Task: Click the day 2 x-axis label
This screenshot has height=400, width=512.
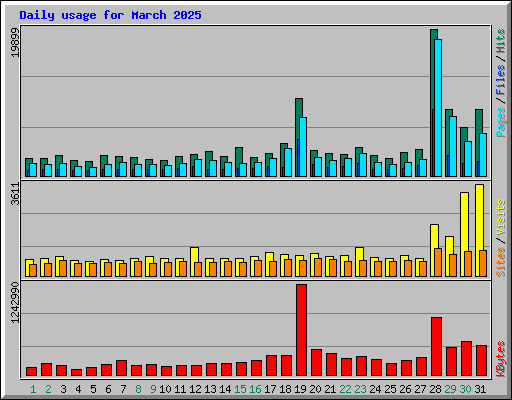Action: click(x=48, y=389)
